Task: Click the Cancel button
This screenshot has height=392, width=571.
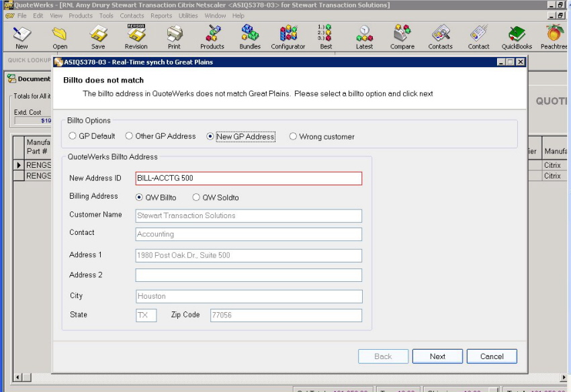Action: (x=492, y=356)
